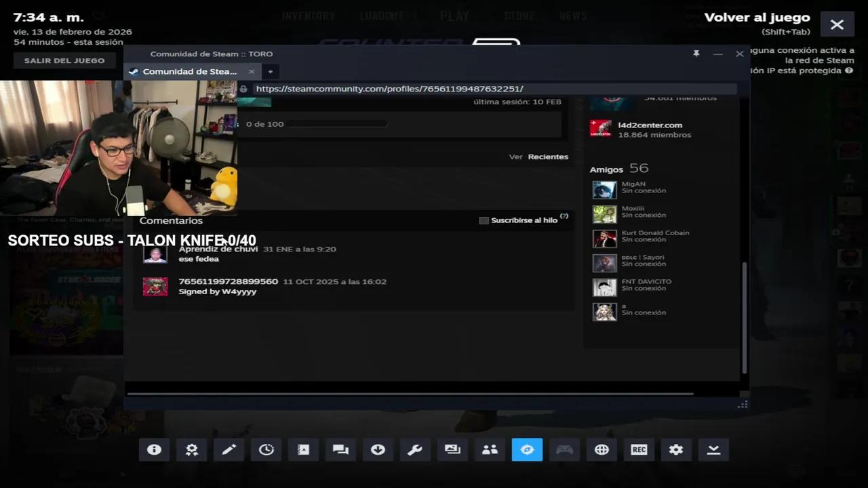Open friend Moxiiii's profile
868x488 pixels.
click(633, 208)
